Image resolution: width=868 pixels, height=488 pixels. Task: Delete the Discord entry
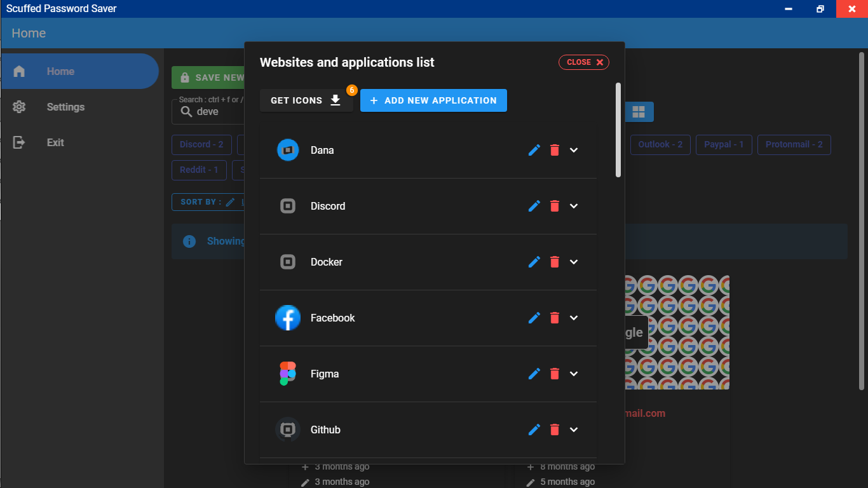pyautogui.click(x=555, y=206)
